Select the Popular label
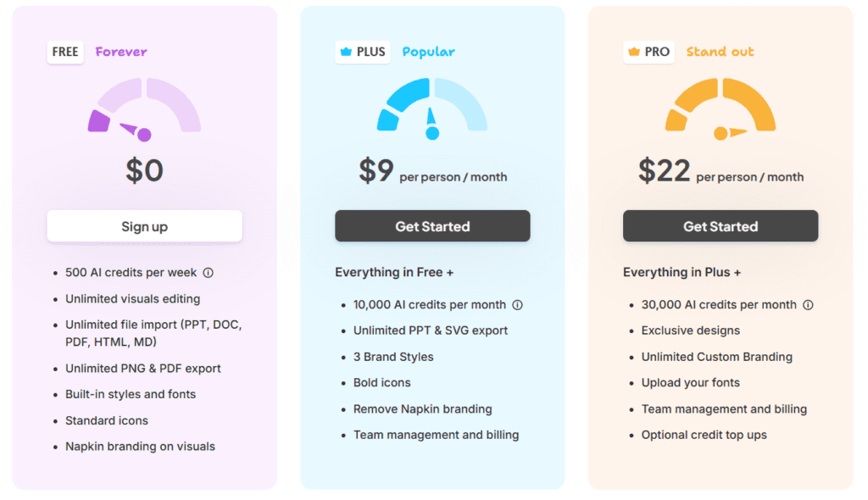 point(428,52)
